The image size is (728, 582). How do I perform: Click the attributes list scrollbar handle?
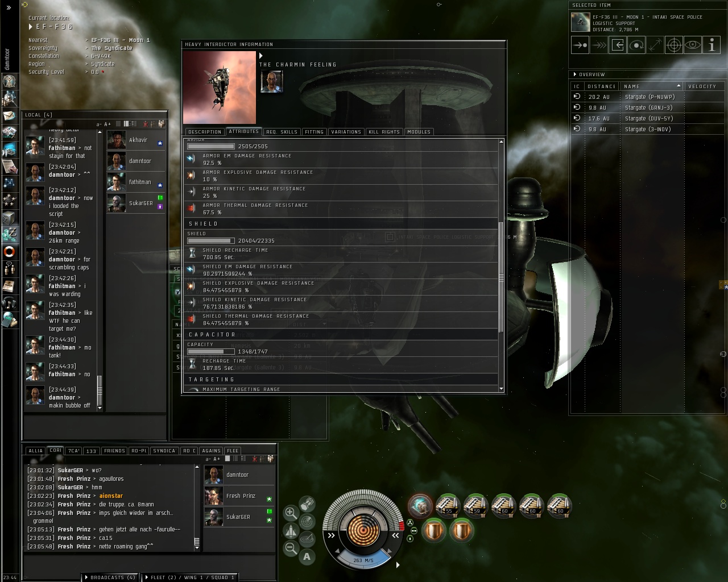point(501,277)
